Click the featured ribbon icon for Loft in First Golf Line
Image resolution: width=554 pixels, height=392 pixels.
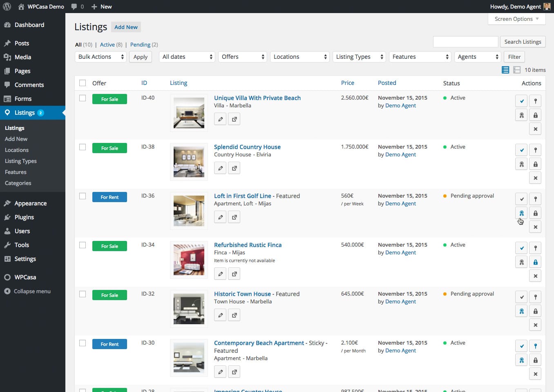[x=521, y=213]
